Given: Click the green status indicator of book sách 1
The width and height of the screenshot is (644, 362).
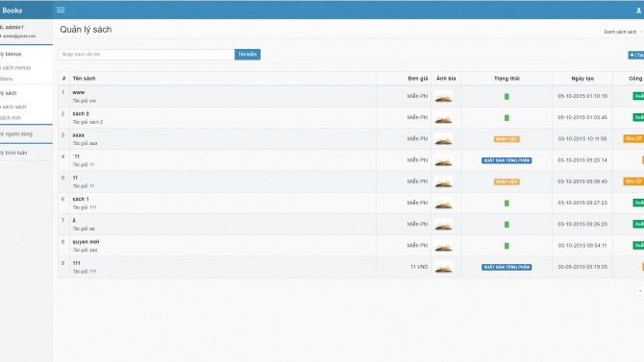Looking at the screenshot, I should pos(507,204).
